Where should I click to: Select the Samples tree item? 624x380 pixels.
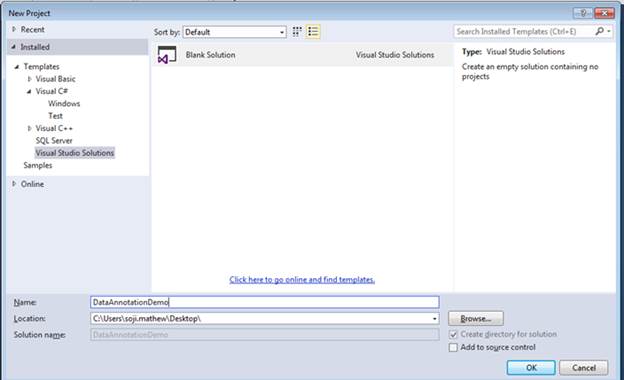[x=38, y=165]
